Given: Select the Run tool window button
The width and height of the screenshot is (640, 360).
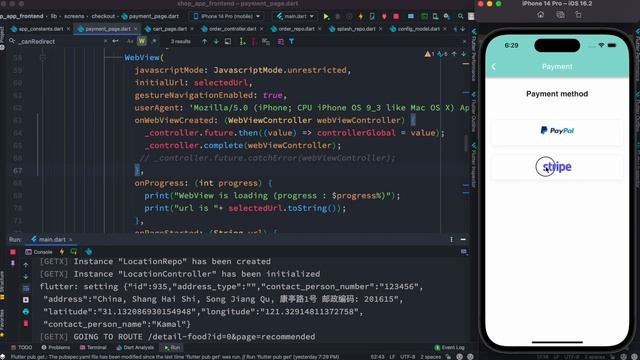Looking at the screenshot, I should point(172,347).
